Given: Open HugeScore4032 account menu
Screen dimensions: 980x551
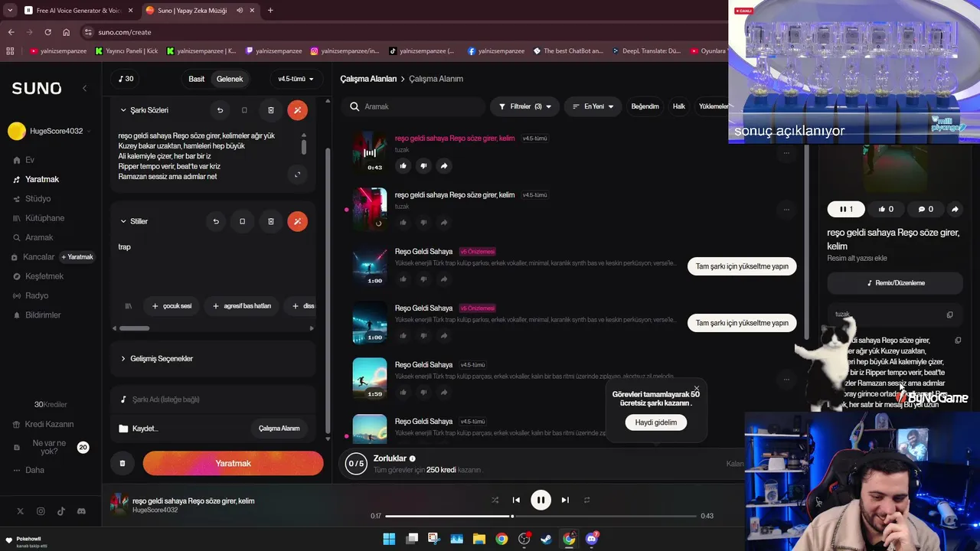Looking at the screenshot, I should tap(50, 131).
